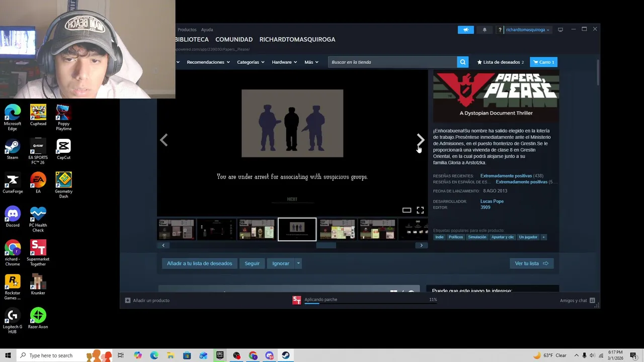The height and width of the screenshot is (362, 644).
Task: Click the Ignorar button
Action: coord(281,263)
